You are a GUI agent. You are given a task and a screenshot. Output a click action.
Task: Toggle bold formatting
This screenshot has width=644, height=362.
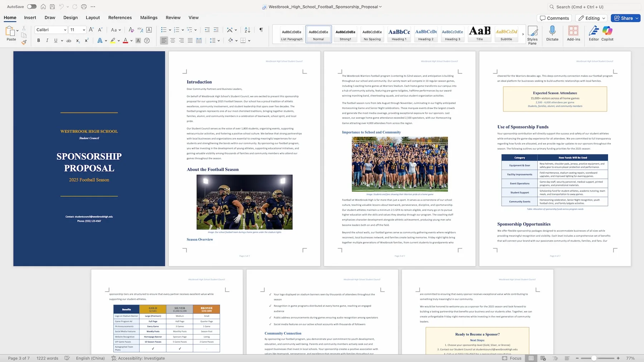[x=39, y=40]
